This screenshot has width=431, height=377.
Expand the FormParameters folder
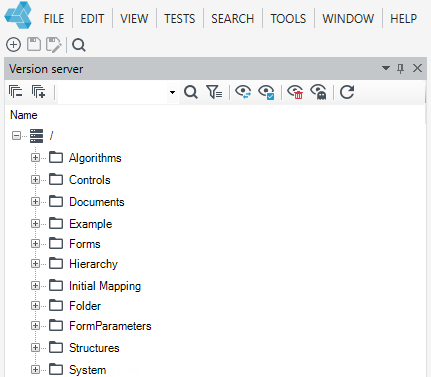(35, 326)
